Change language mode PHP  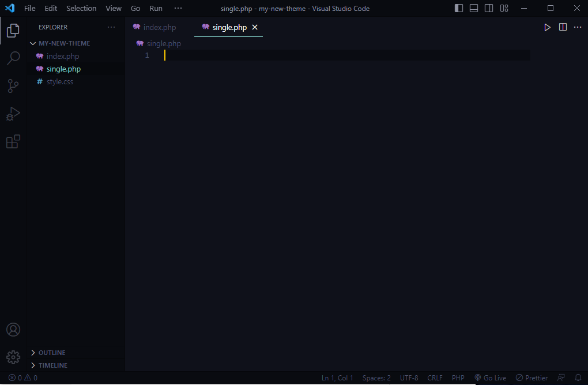click(458, 378)
